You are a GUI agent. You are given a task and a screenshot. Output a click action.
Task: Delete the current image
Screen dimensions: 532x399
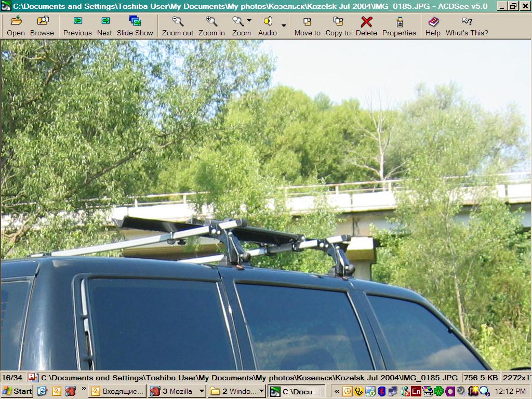366,26
